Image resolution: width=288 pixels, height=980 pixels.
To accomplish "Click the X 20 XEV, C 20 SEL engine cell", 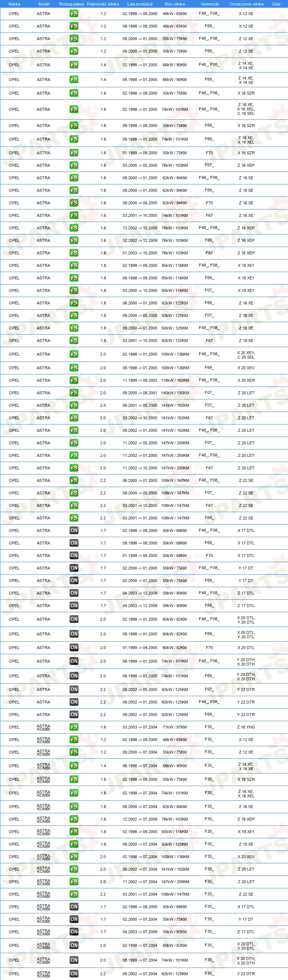I will (246, 355).
